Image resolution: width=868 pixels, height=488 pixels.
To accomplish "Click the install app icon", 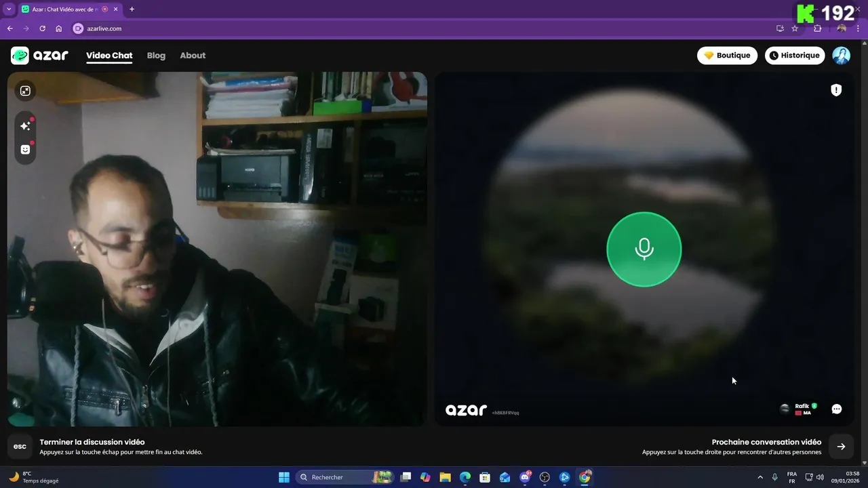I will tap(780, 28).
